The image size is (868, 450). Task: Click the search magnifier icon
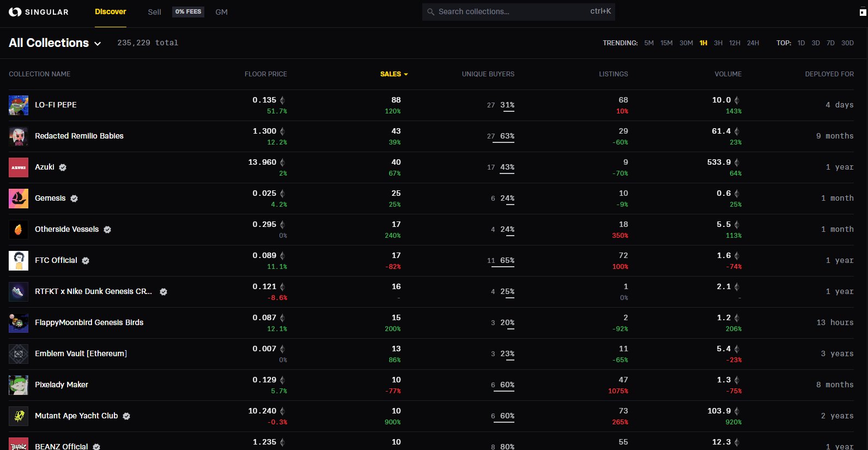pos(431,11)
